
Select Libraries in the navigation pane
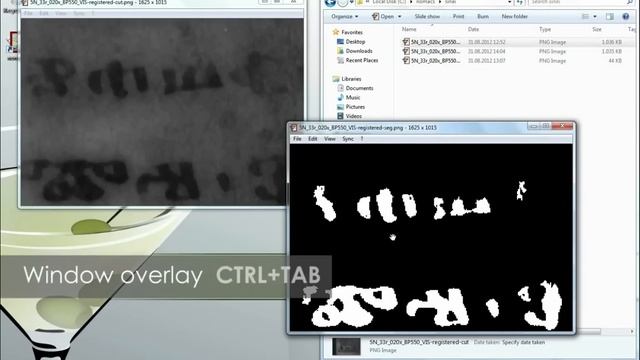click(x=351, y=79)
